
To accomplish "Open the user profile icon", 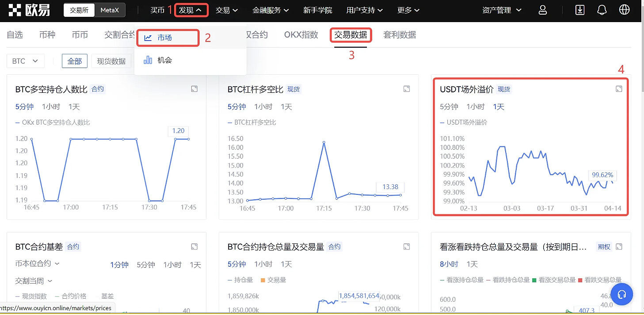I will [543, 10].
